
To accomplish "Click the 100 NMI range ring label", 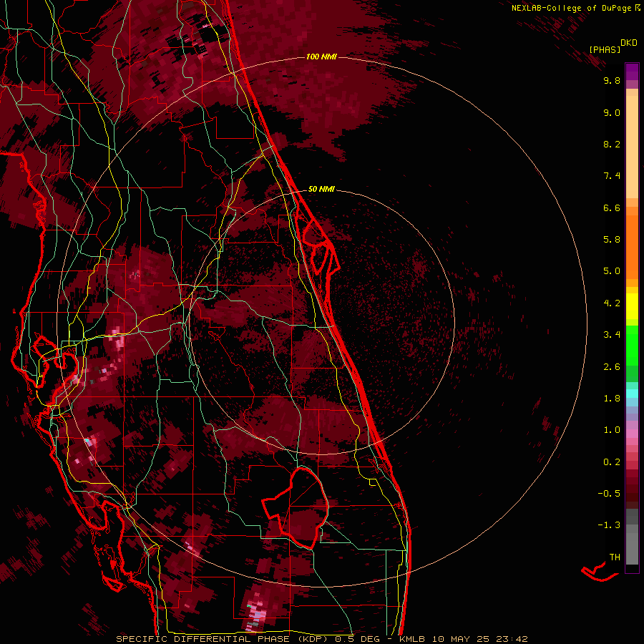I will coord(321,57).
